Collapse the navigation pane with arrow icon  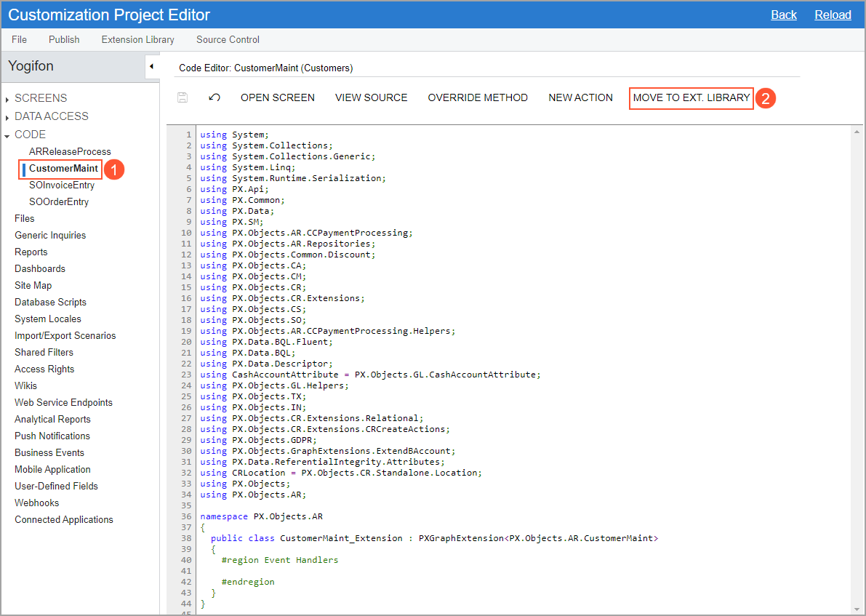[x=151, y=67]
